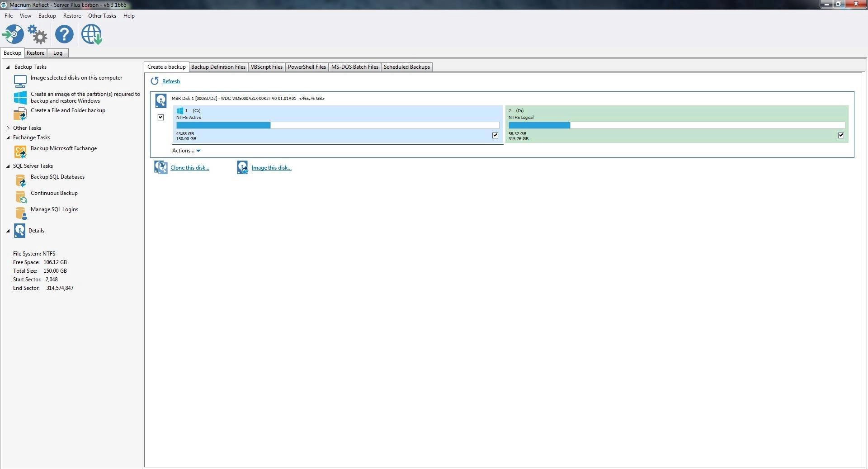Collapse the Details section
The image size is (868, 469).
click(8, 231)
